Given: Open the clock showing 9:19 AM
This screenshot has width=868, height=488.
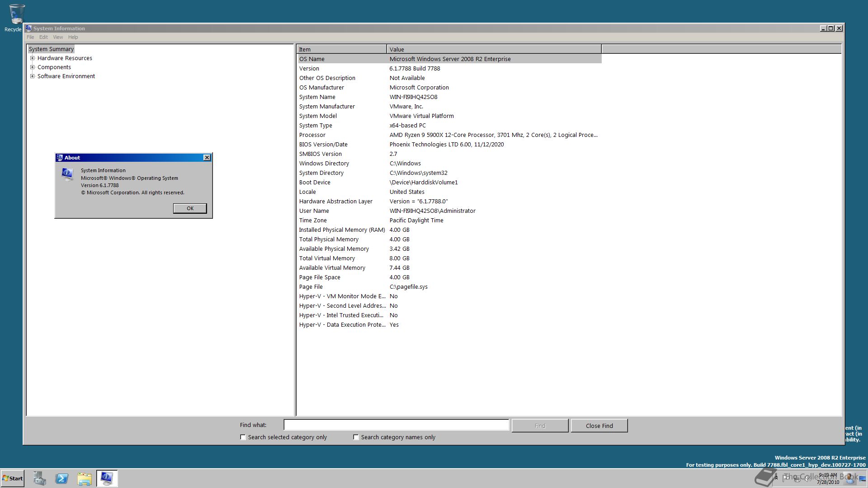Looking at the screenshot, I should [828, 479].
